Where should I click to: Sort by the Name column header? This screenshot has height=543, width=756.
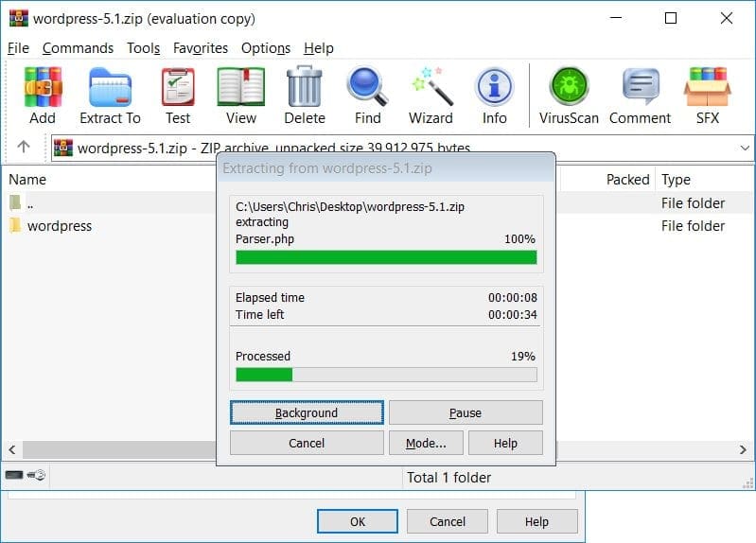[x=27, y=180]
